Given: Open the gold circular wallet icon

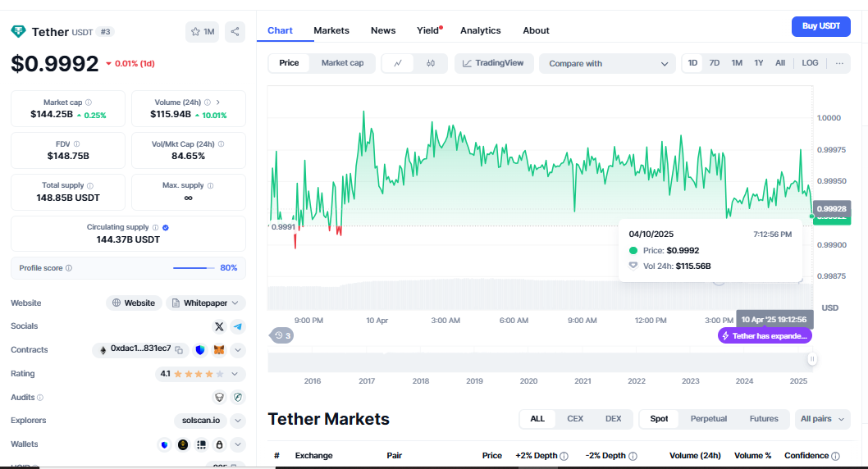Looking at the screenshot, I should [183, 444].
